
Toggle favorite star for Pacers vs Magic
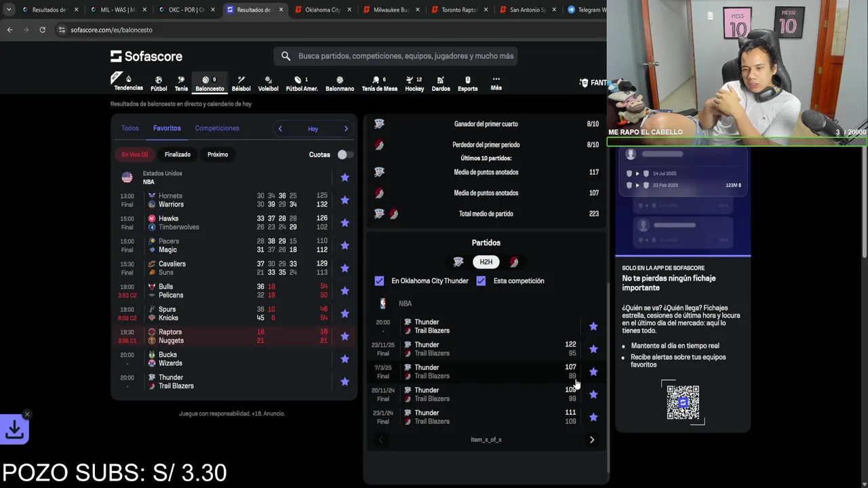(344, 245)
